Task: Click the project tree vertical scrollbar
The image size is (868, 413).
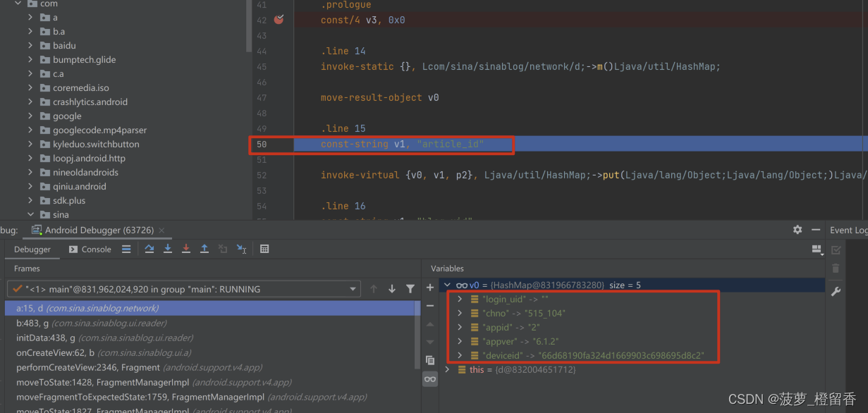Action: pos(249,26)
